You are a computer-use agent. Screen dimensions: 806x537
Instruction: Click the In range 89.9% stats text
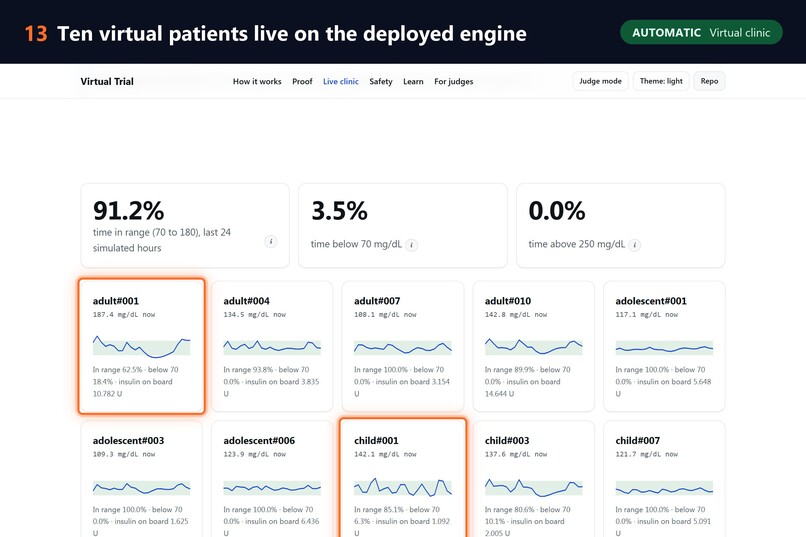point(527,382)
